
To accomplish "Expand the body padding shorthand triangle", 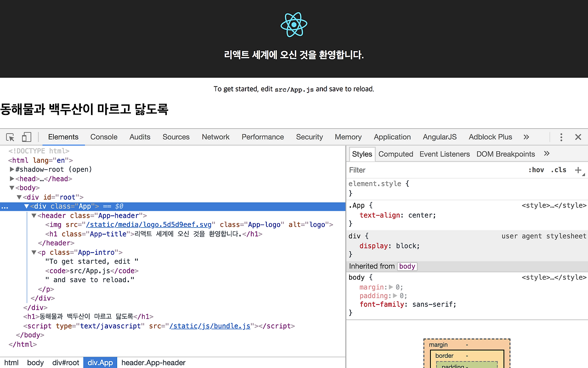I will point(395,296).
